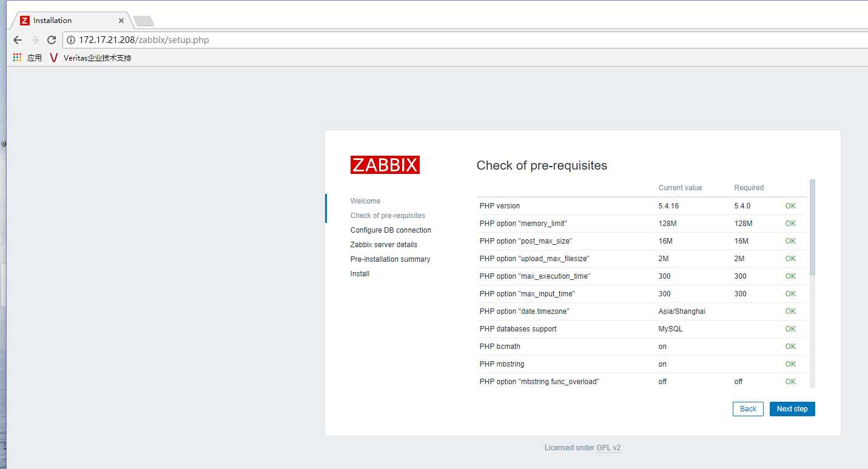
Task: Click the 5.4.0 required version value
Action: pyautogui.click(x=742, y=206)
